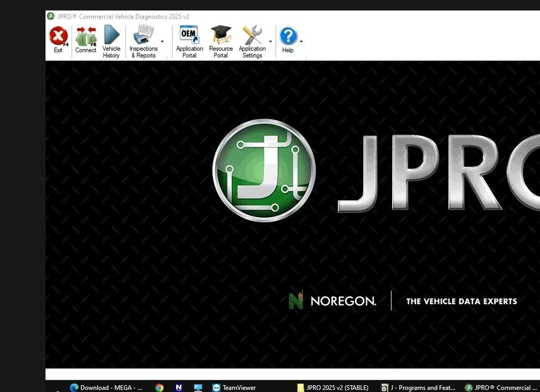Screen dimensions: 540x392
Task: Switch to JPRO 2025 v2 (STABLE) folder
Action: pos(332,388)
